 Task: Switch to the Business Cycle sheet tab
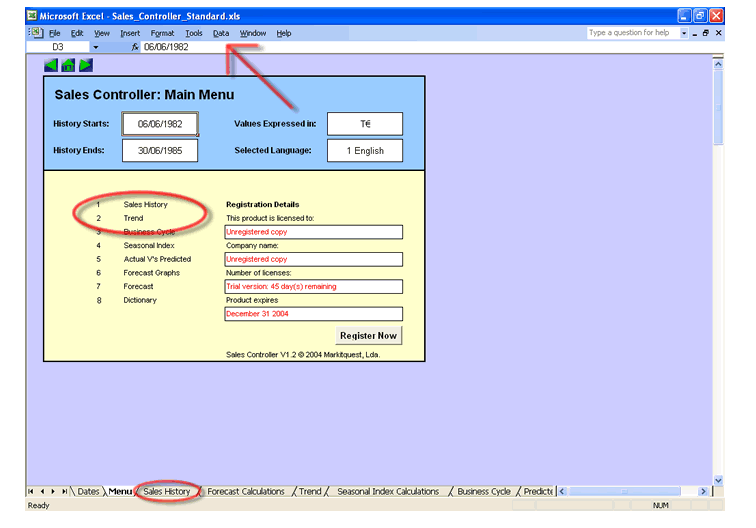pos(484,491)
